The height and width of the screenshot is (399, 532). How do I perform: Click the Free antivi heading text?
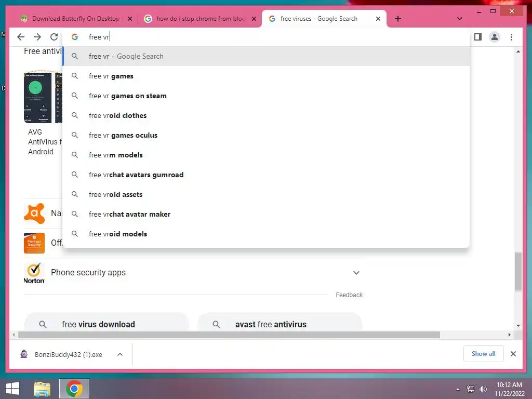43,51
